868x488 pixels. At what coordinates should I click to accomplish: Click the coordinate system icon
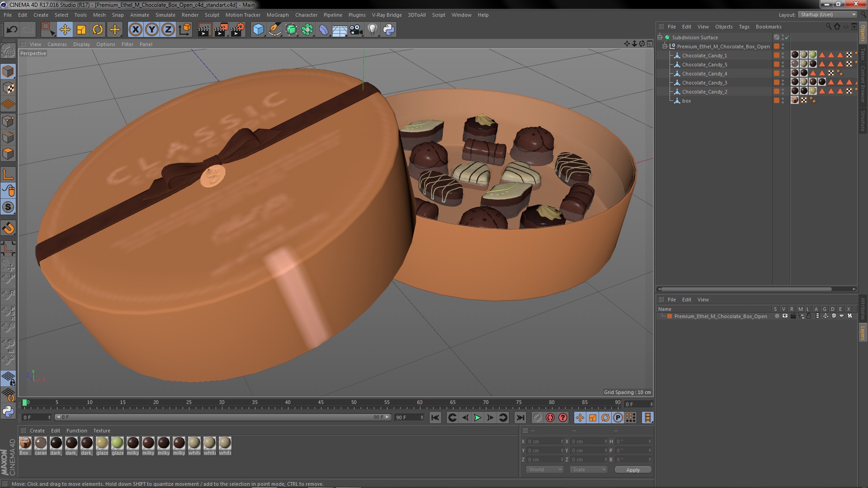[184, 30]
